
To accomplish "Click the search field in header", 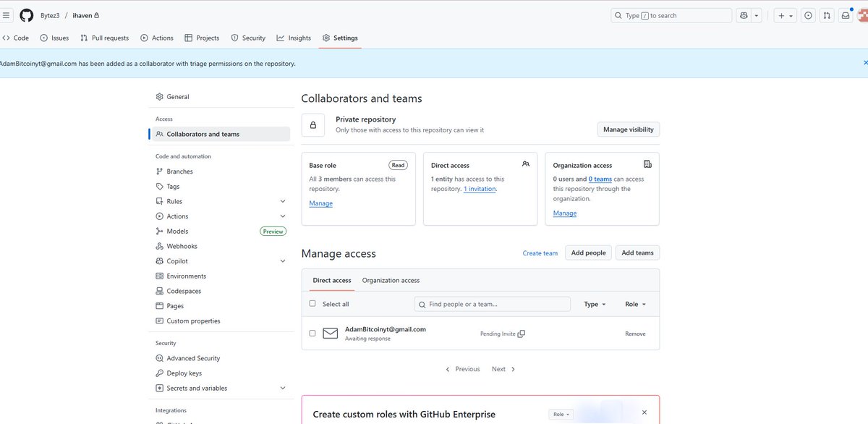I will 671,15.
